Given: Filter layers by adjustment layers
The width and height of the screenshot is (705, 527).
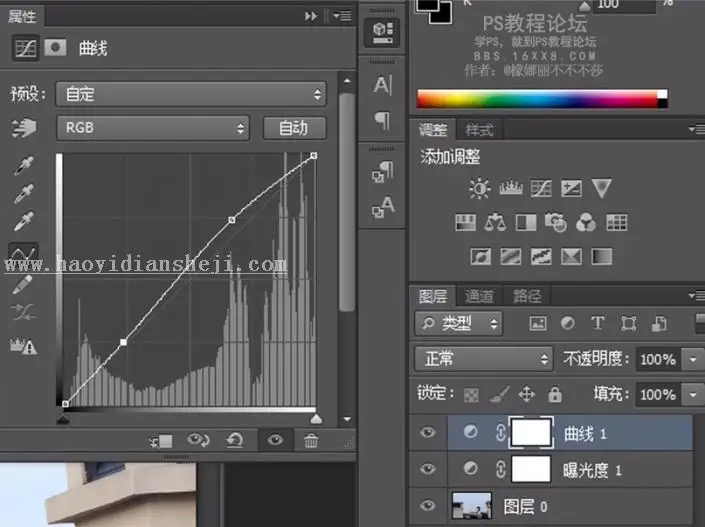Looking at the screenshot, I should click(567, 323).
